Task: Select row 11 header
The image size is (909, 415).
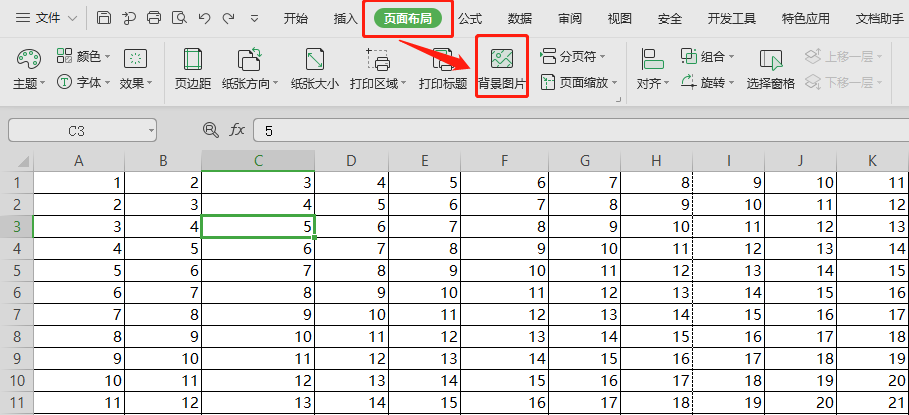Action: pyautogui.click(x=17, y=402)
